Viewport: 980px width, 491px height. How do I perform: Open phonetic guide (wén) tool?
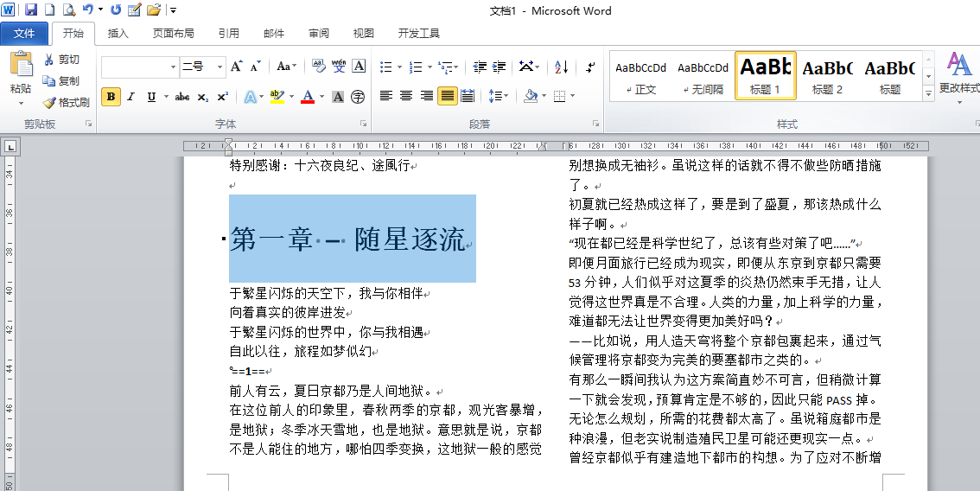pos(339,67)
